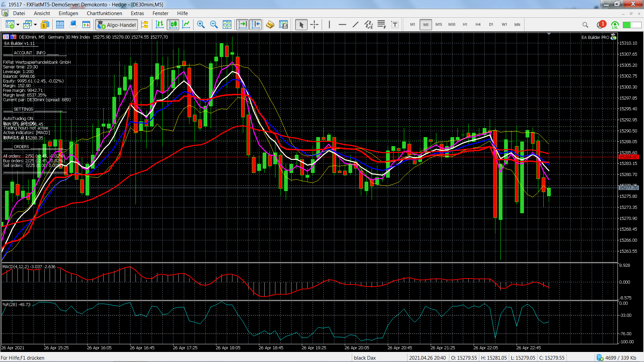Toggle the chart shift button

pyautogui.click(x=256, y=24)
